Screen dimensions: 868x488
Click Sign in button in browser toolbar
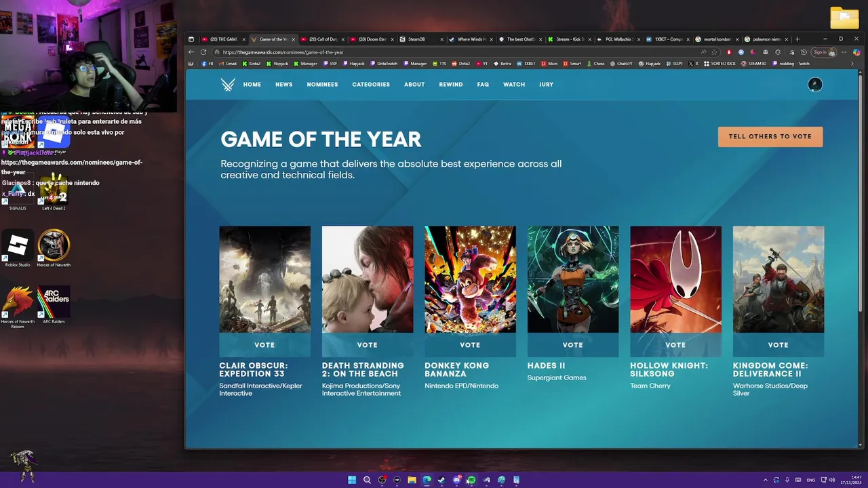pyautogui.click(x=824, y=52)
